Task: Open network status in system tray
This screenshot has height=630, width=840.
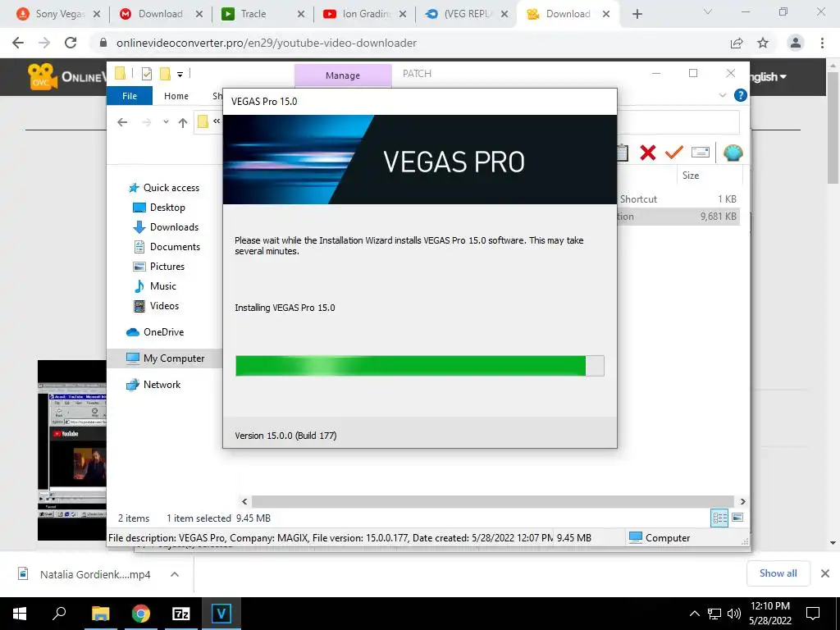Action: point(714,614)
